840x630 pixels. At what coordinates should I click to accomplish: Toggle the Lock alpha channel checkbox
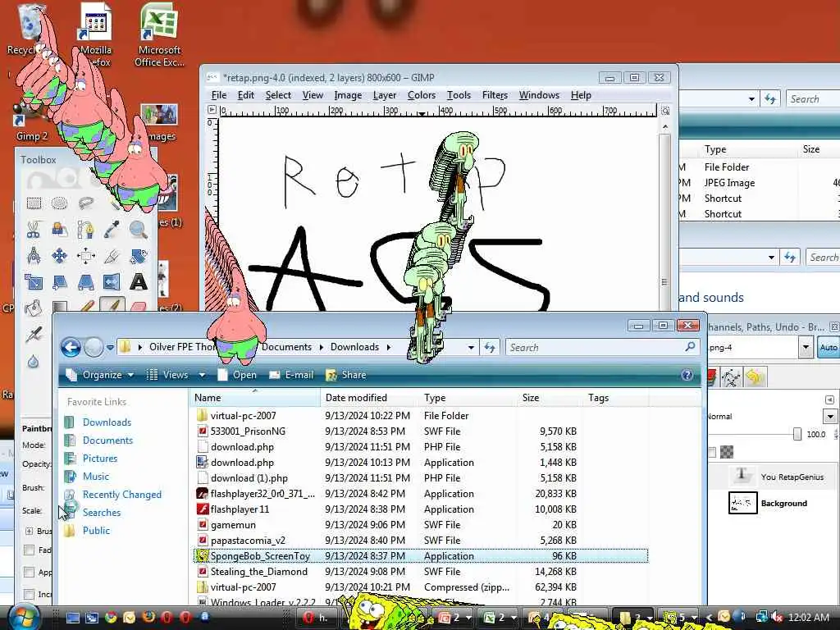(x=713, y=452)
